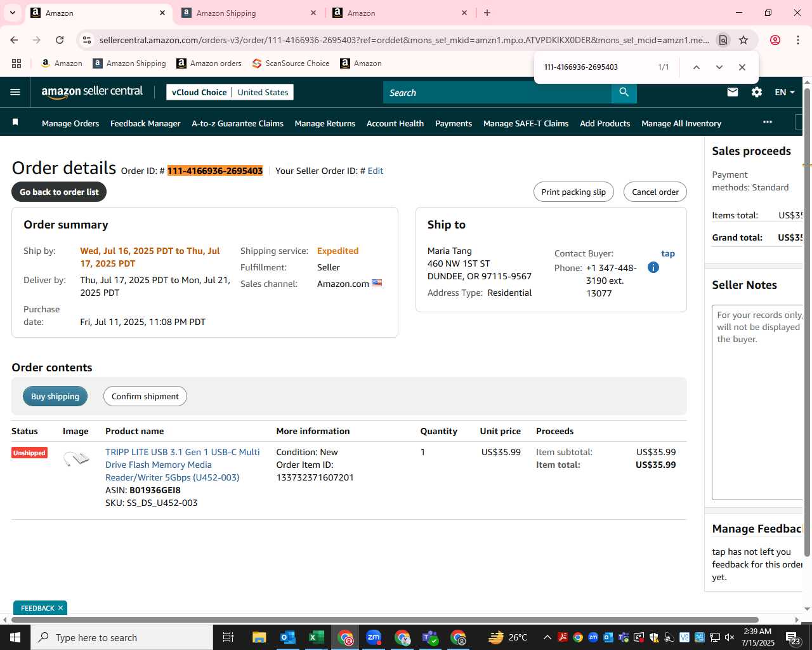Close the Amazon Shipping tab
812x650 pixels.
313,13
